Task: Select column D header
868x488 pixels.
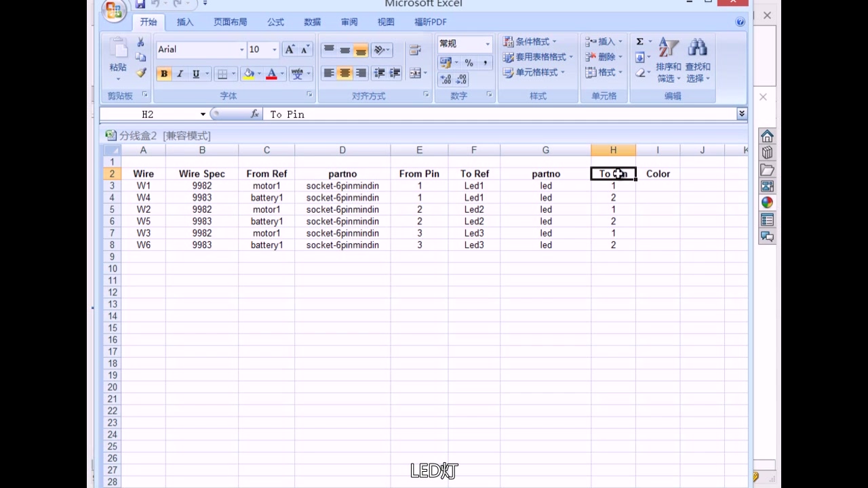Action: pos(342,150)
